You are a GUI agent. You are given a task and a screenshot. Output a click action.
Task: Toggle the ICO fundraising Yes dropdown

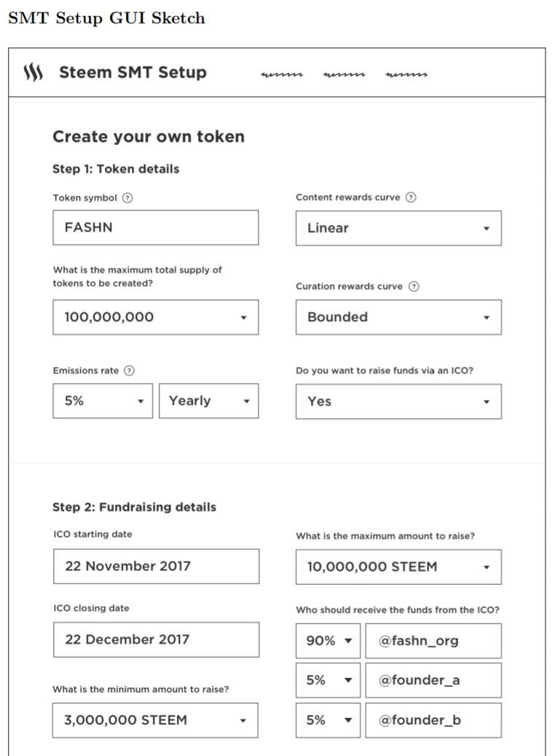pyautogui.click(x=398, y=401)
